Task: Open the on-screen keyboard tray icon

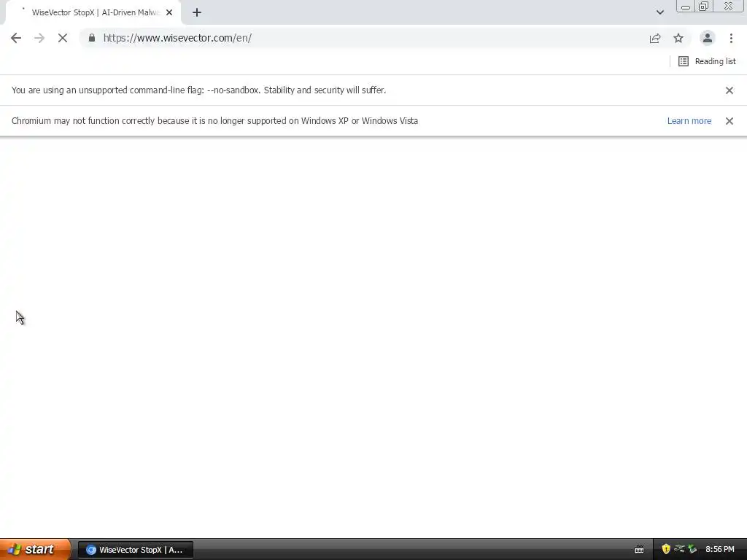Action: pyautogui.click(x=639, y=550)
